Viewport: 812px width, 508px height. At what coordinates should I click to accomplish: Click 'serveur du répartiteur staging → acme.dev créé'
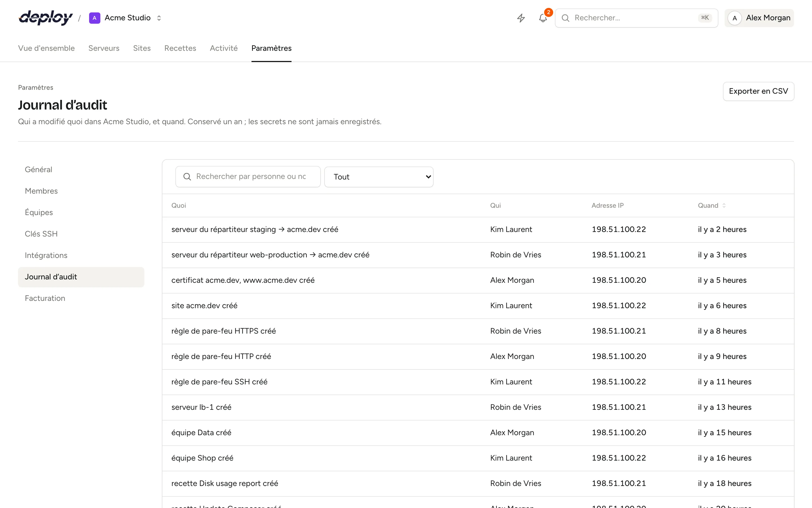pos(255,229)
